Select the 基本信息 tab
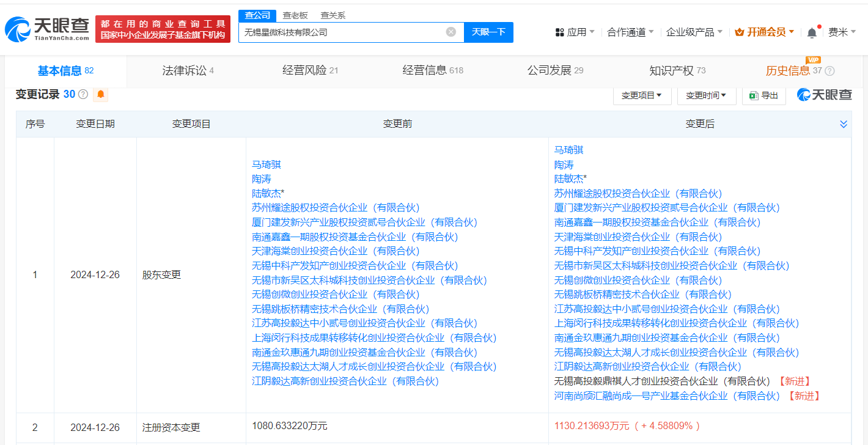 point(65,71)
